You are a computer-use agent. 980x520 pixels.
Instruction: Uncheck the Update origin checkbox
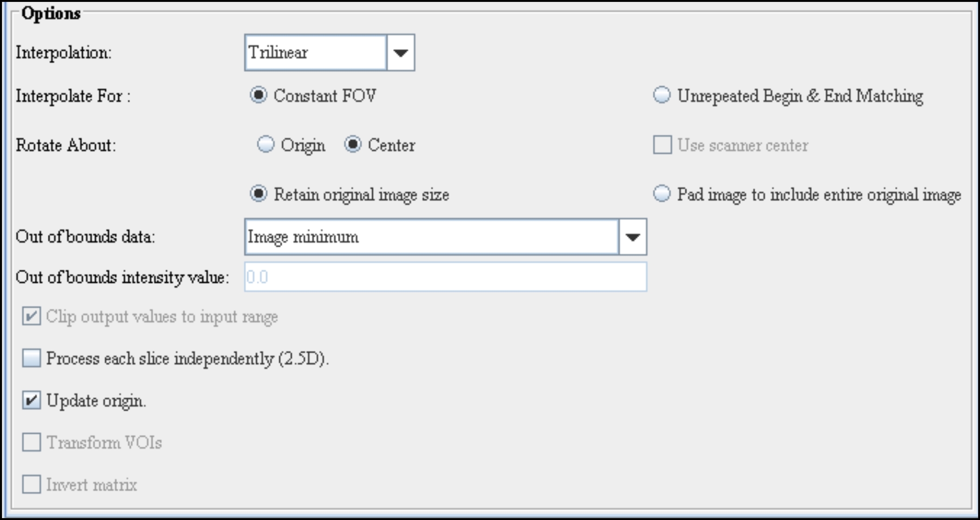point(32,400)
